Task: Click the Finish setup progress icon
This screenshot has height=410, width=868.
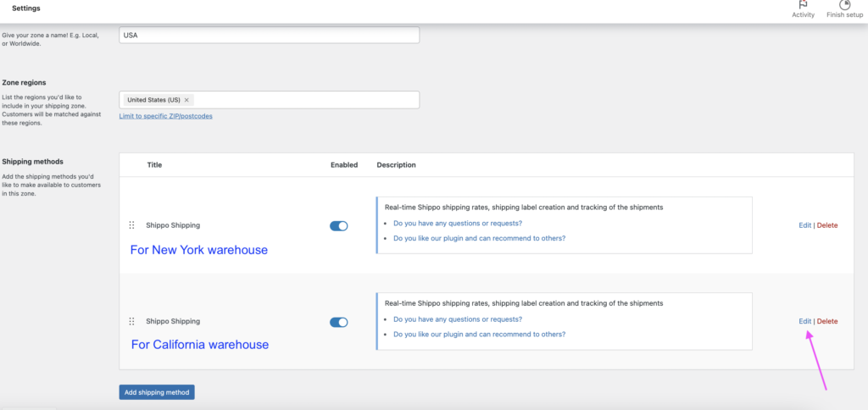Action: tap(844, 5)
